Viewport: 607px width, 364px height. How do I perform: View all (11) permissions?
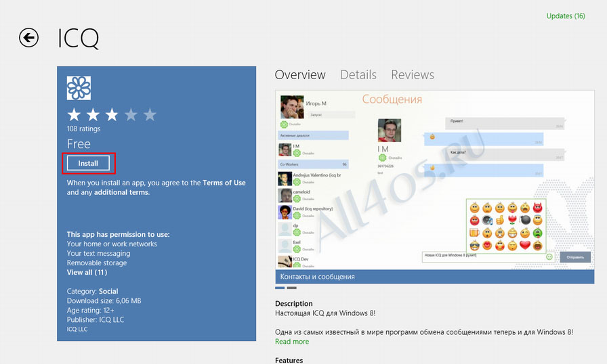click(x=87, y=273)
